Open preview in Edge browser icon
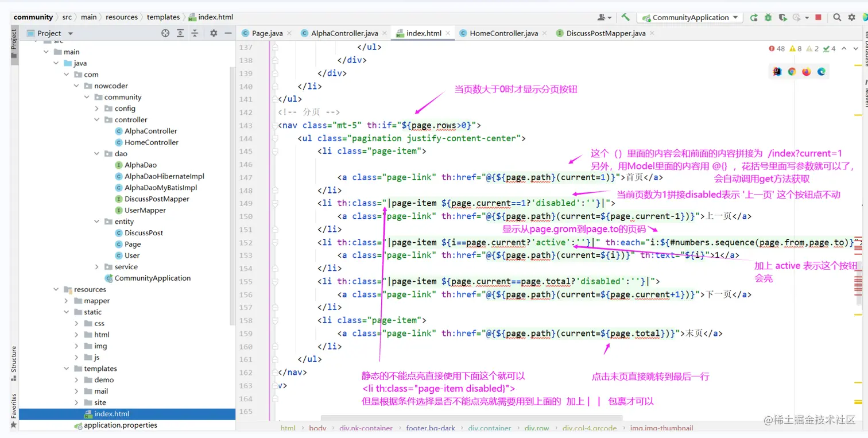The width and height of the screenshot is (868, 438). tap(821, 72)
